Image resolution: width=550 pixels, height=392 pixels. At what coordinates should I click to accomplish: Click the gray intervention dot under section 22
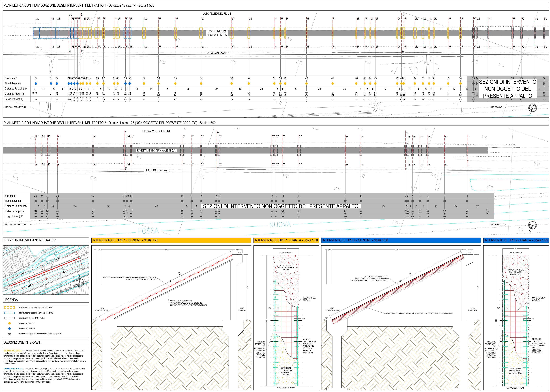tap(93, 201)
